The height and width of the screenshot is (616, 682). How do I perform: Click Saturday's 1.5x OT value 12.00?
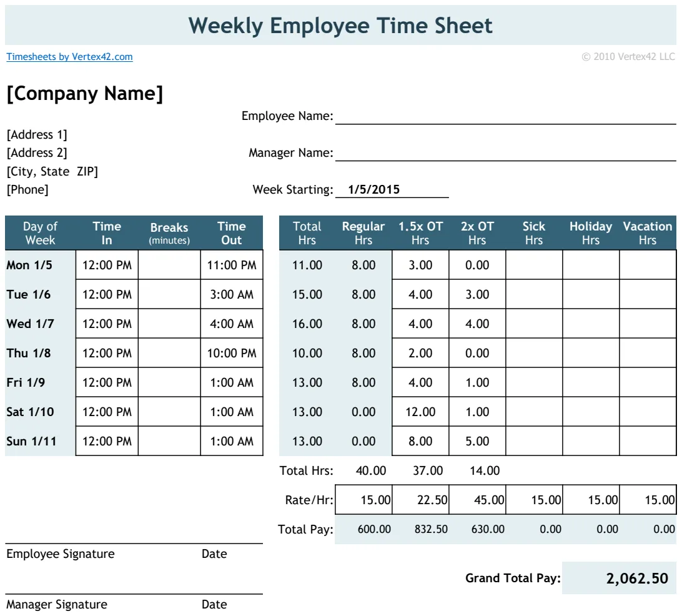point(420,412)
